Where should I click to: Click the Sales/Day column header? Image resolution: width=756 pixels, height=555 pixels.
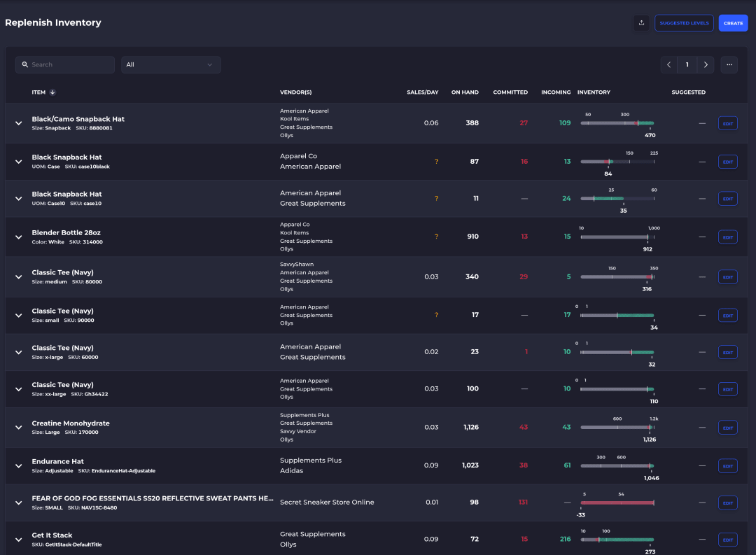point(422,92)
